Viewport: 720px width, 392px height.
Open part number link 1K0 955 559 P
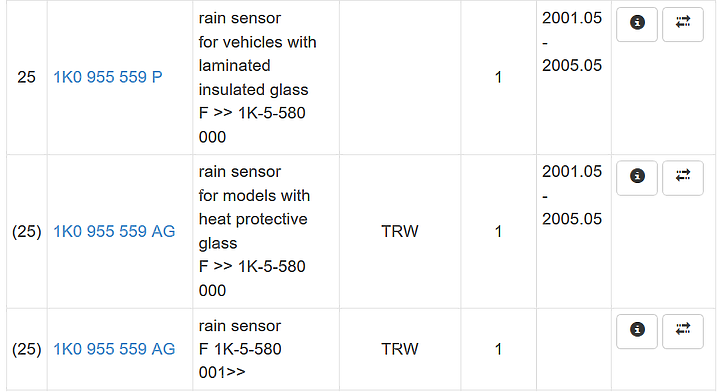point(108,77)
